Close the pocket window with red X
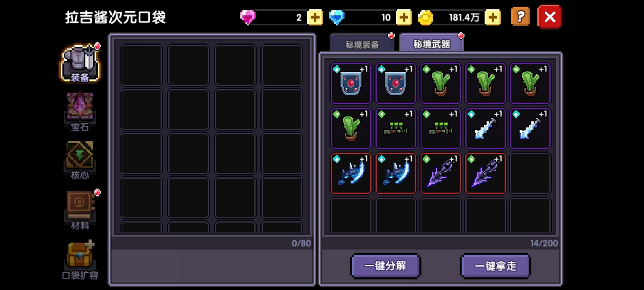Viewport: 644px width, 290px height. (x=550, y=17)
